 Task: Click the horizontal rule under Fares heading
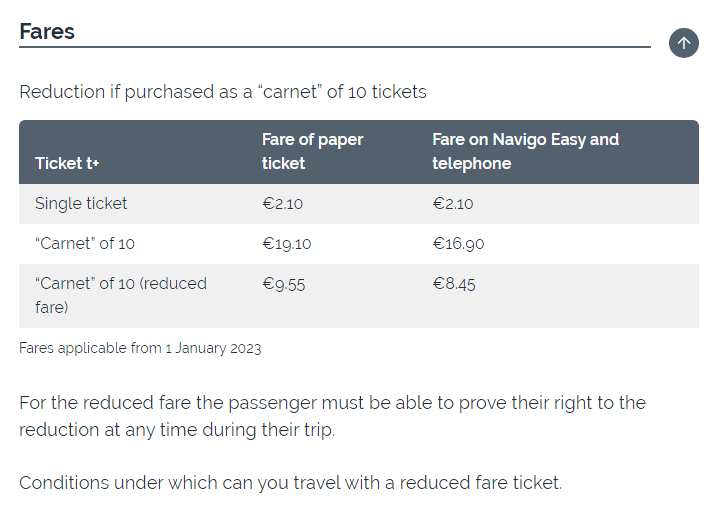(x=335, y=46)
